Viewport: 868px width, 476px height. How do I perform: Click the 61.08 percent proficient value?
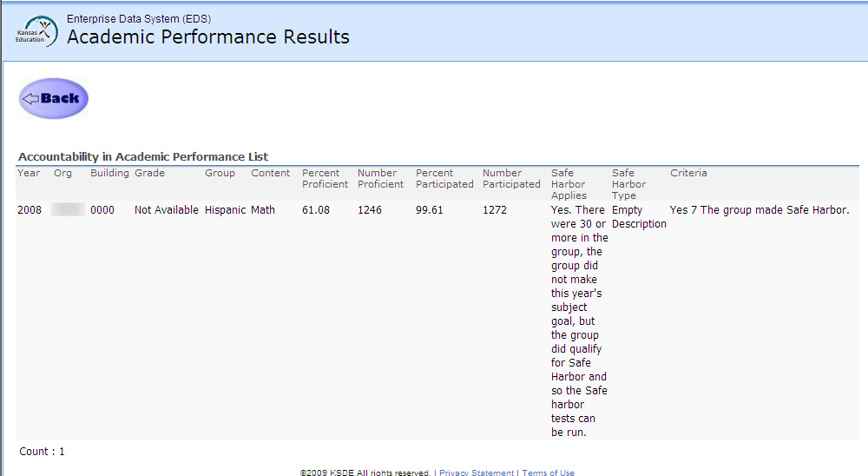coord(316,210)
